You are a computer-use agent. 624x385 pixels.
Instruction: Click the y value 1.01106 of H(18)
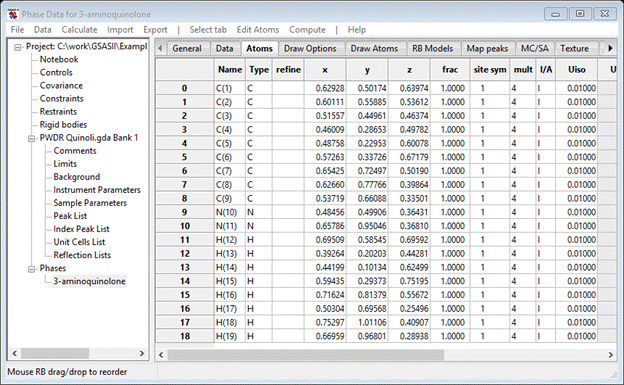click(367, 322)
